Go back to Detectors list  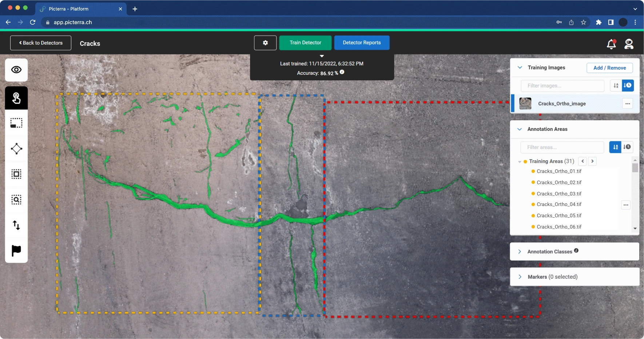pos(41,43)
